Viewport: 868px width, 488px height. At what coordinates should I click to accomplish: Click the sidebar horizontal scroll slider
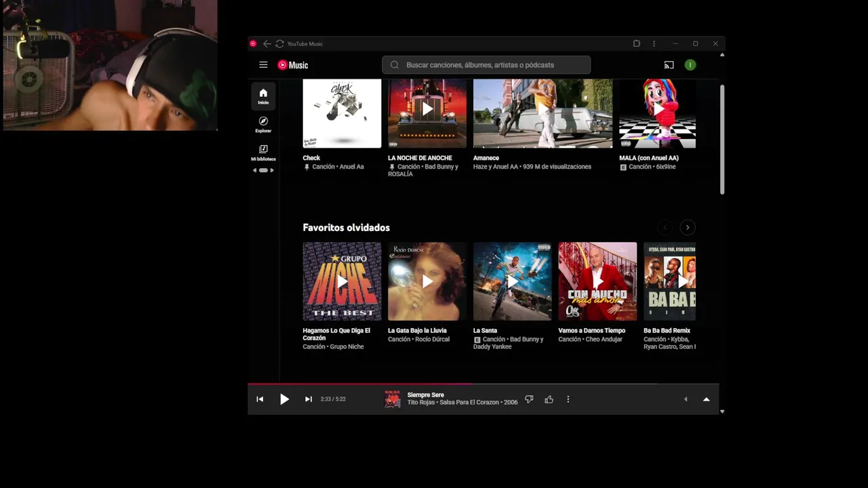(x=263, y=170)
